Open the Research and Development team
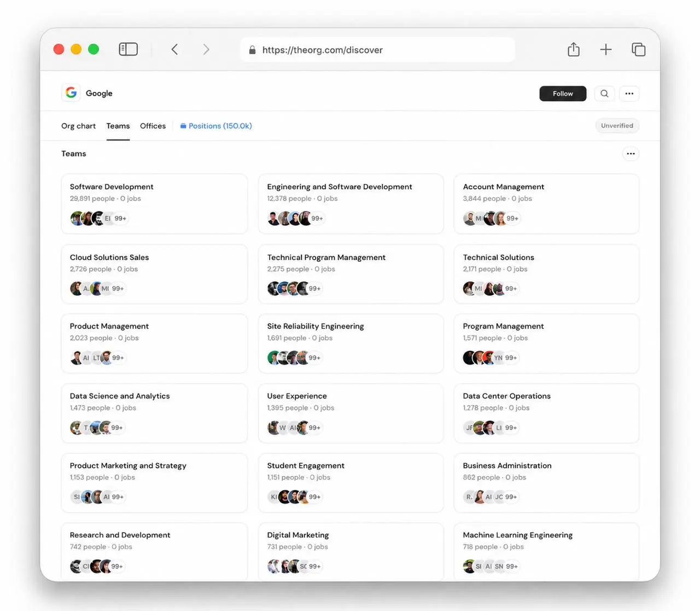700x611 pixels. pyautogui.click(x=154, y=552)
